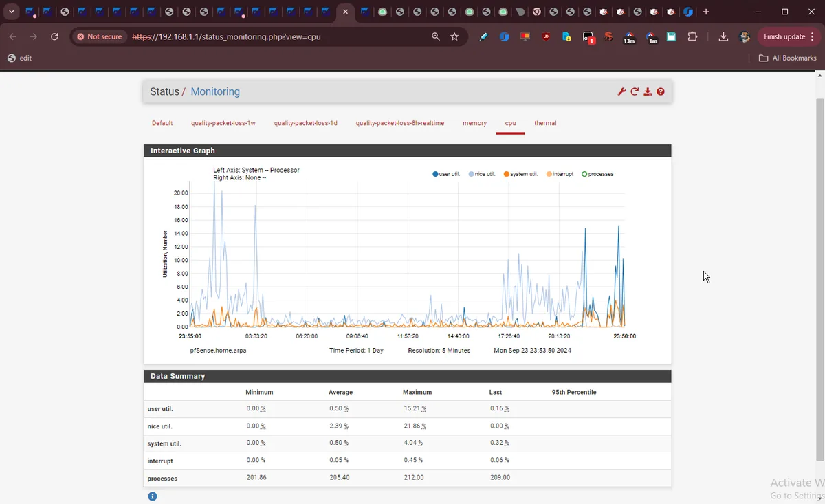The image size is (825, 504).
Task: Click the refresh graph icon in Monitoring header
Action: click(x=635, y=91)
